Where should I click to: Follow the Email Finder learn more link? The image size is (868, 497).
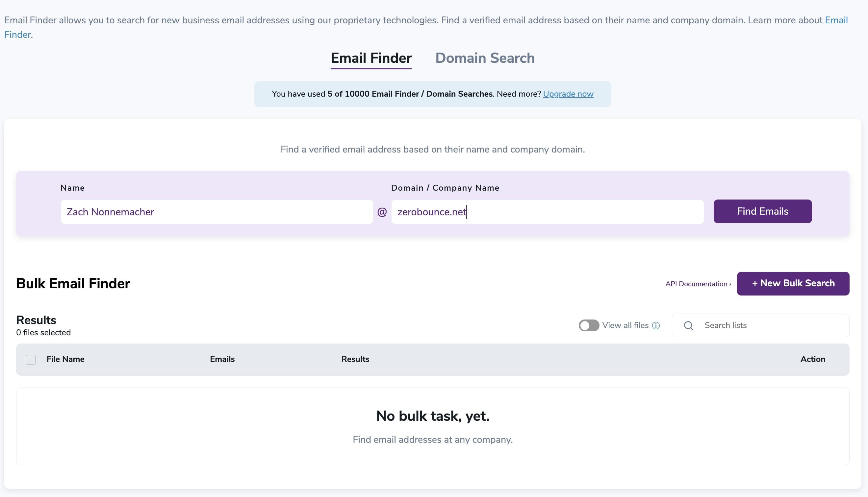(836, 20)
